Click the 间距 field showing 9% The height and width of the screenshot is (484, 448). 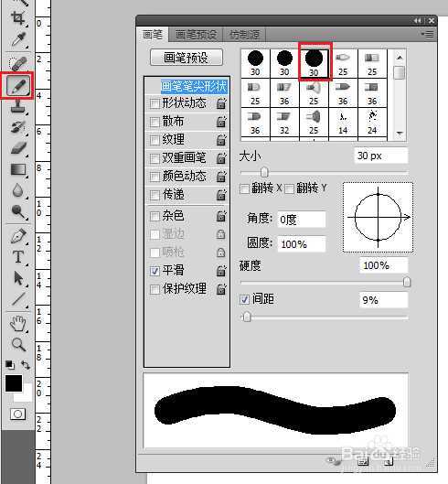pos(383,300)
